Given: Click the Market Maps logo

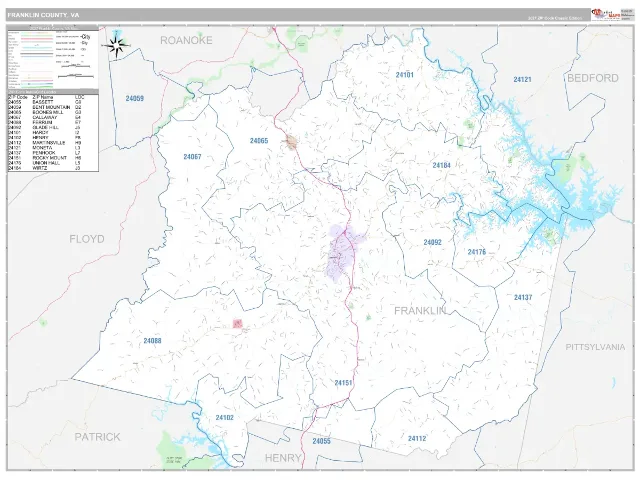Looking at the screenshot, I should [606, 15].
